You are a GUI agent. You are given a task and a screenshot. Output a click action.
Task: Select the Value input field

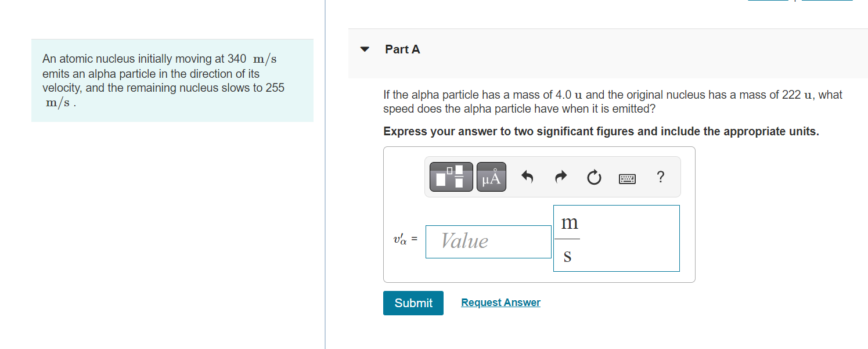(x=488, y=242)
